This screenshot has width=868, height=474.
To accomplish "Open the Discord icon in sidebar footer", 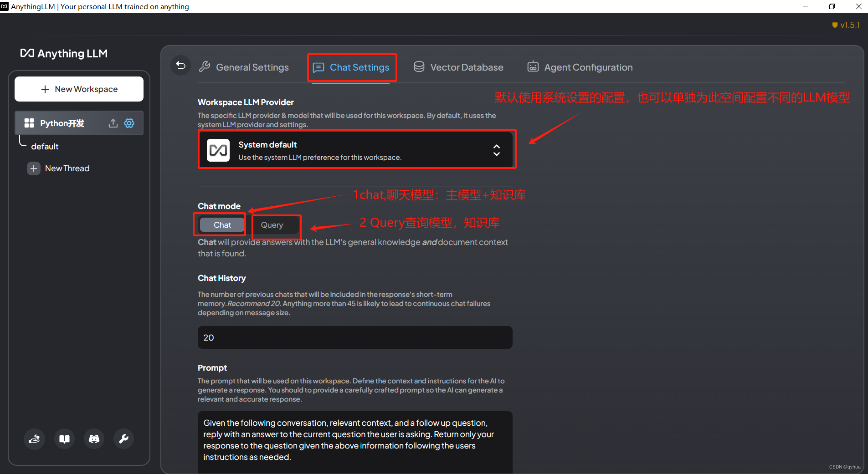I will [x=94, y=439].
